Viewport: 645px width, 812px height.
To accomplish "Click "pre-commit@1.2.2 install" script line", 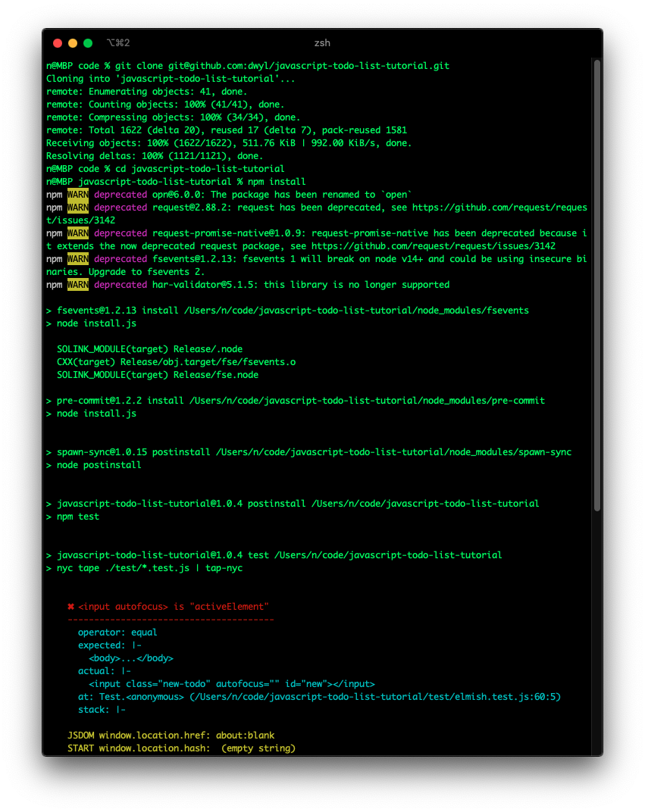I will click(x=296, y=401).
